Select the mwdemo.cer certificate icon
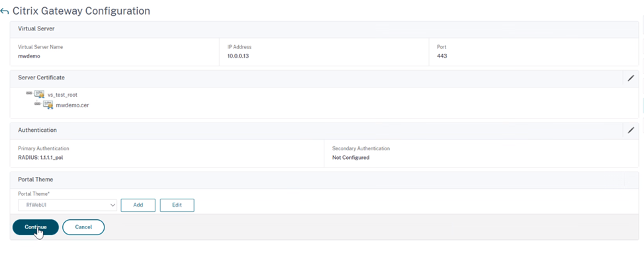This screenshot has width=644, height=261. click(48, 105)
